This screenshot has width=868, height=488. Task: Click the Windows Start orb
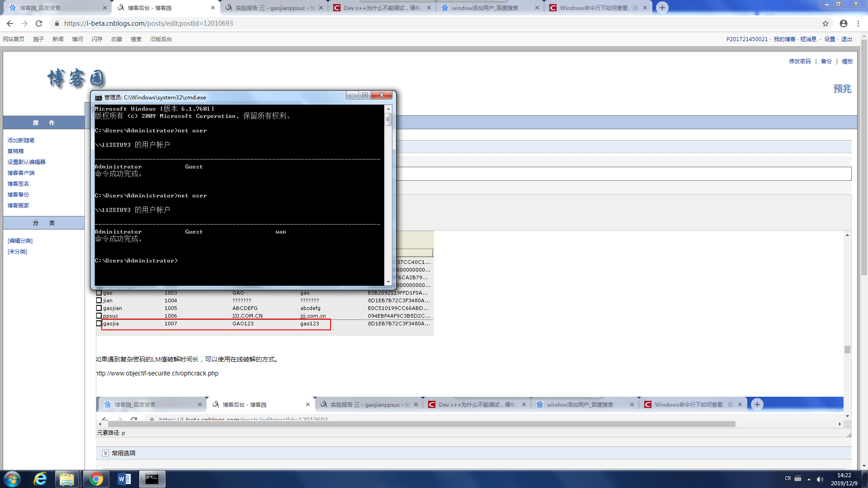point(12,479)
